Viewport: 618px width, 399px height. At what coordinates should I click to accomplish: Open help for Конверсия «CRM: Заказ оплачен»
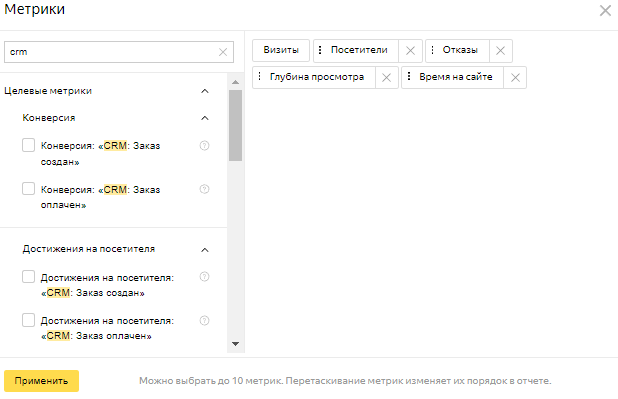(204, 189)
